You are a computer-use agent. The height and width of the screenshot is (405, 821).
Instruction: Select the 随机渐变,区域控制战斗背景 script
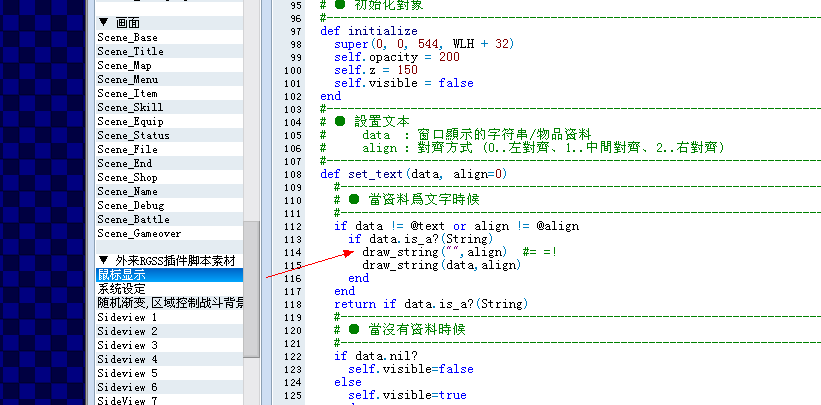pos(170,303)
